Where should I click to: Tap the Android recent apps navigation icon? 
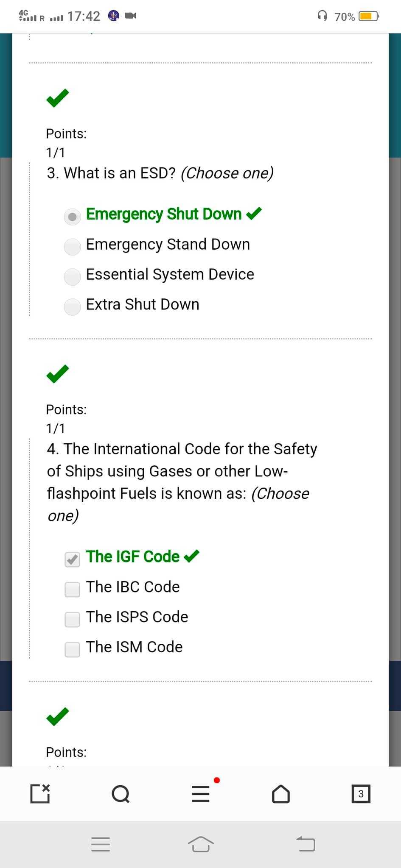pyautogui.click(x=101, y=844)
